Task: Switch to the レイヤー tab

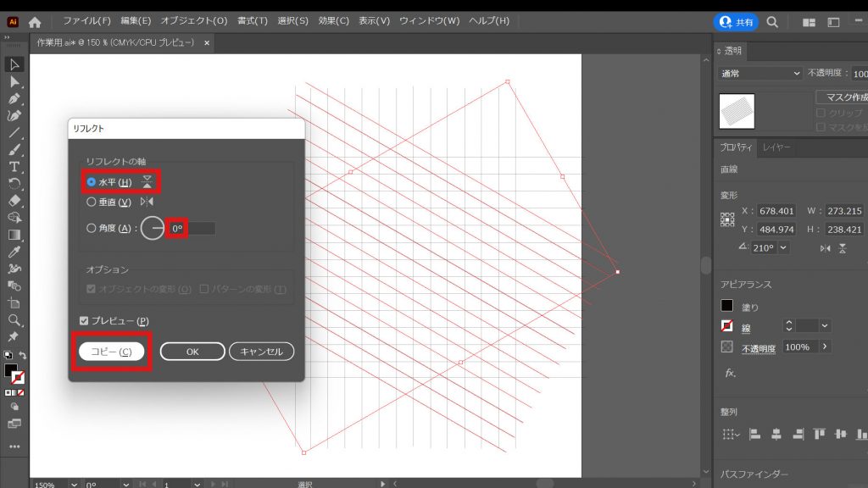Action: pyautogui.click(x=776, y=147)
